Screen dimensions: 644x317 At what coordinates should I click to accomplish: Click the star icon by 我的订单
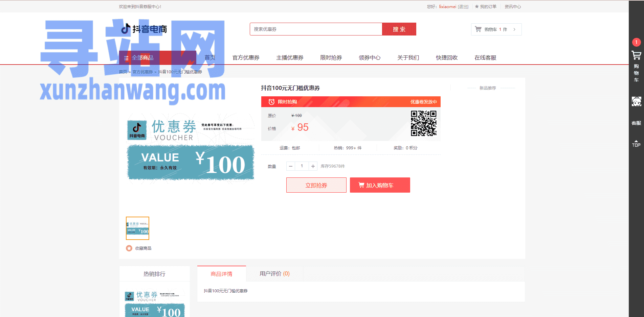(477, 6)
